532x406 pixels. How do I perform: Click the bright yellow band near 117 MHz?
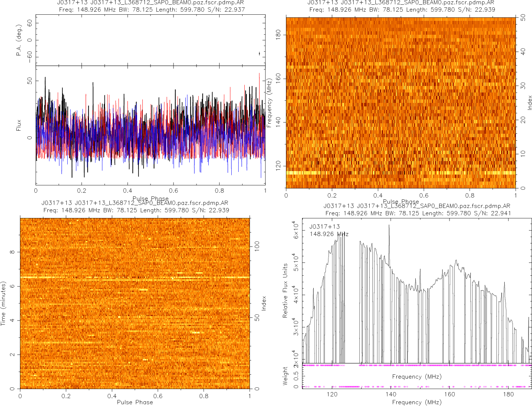click(x=400, y=173)
